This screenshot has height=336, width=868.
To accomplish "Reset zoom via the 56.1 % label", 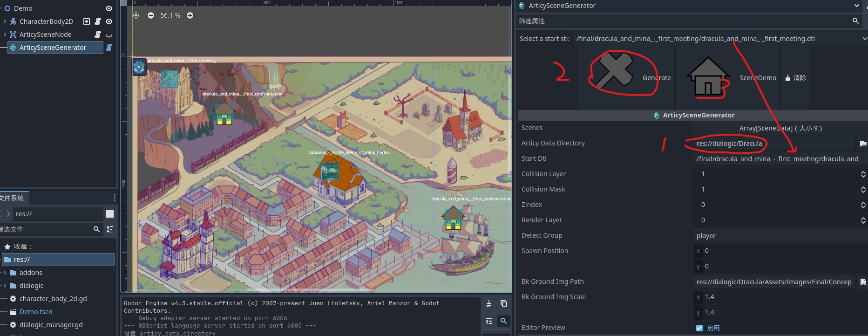I will (x=170, y=15).
